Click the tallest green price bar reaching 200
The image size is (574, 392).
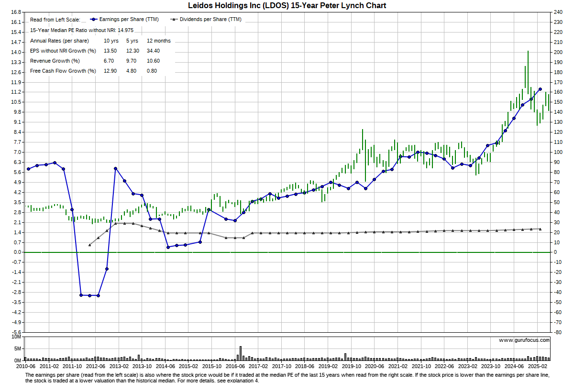point(528,72)
